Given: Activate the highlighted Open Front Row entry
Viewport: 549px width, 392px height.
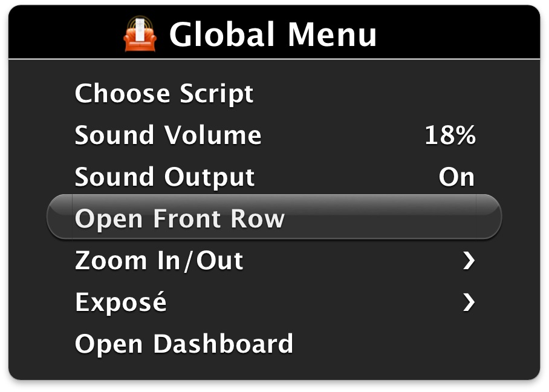Looking at the screenshot, I should click(x=179, y=218).
